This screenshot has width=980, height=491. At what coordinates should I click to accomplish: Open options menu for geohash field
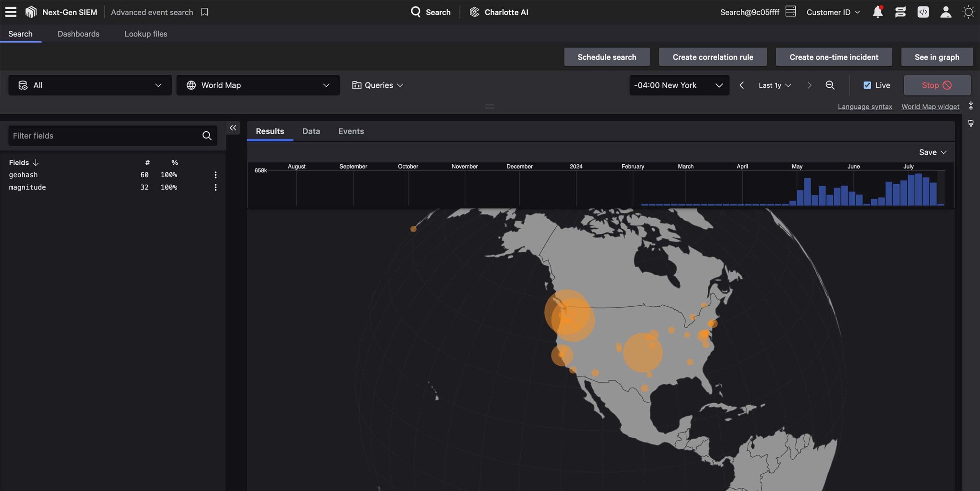pyautogui.click(x=216, y=175)
